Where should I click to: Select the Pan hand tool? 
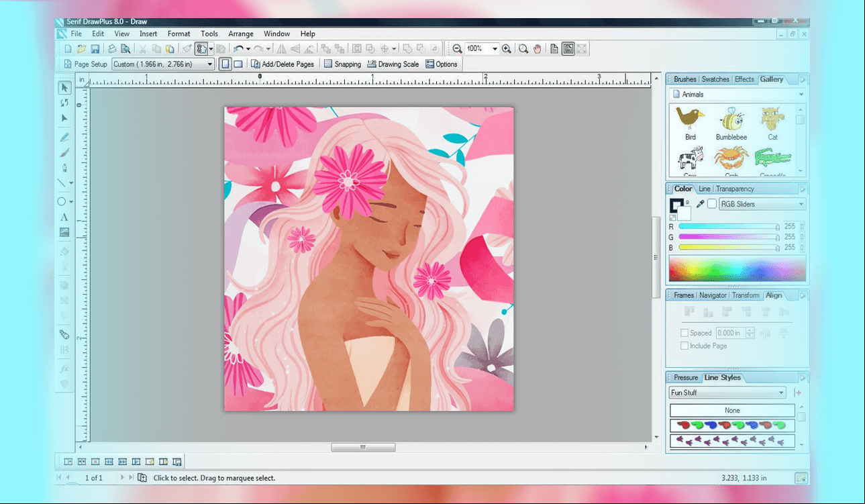pyautogui.click(x=538, y=49)
